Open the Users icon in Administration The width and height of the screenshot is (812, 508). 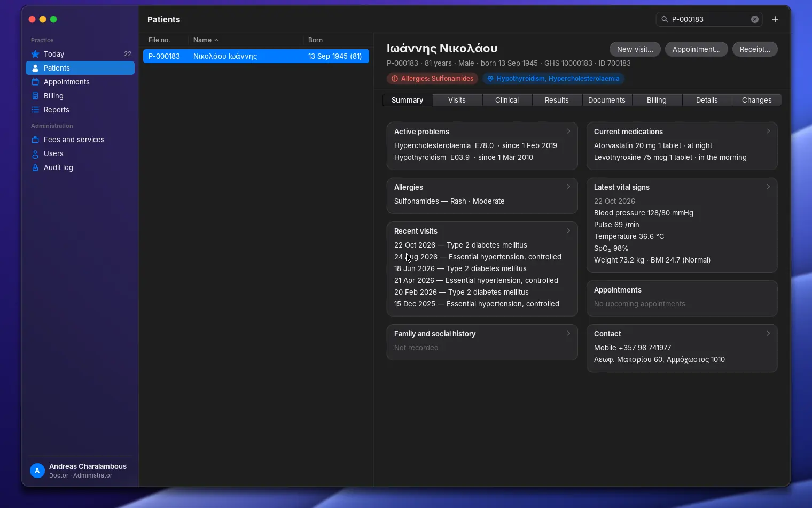[x=35, y=153]
